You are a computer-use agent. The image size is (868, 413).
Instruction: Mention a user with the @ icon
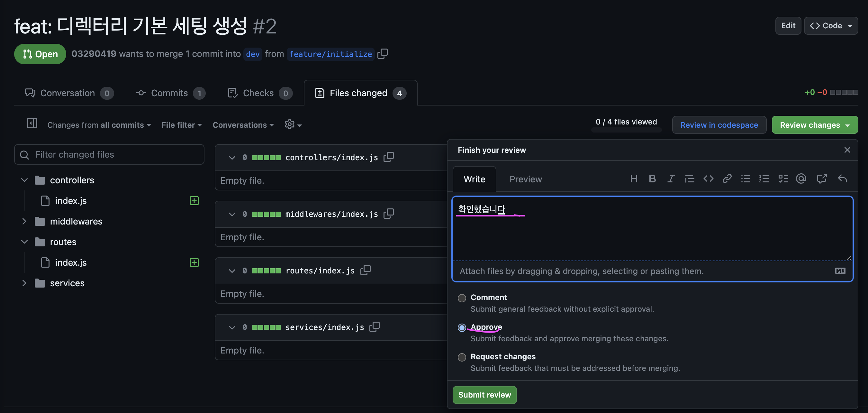tap(801, 179)
